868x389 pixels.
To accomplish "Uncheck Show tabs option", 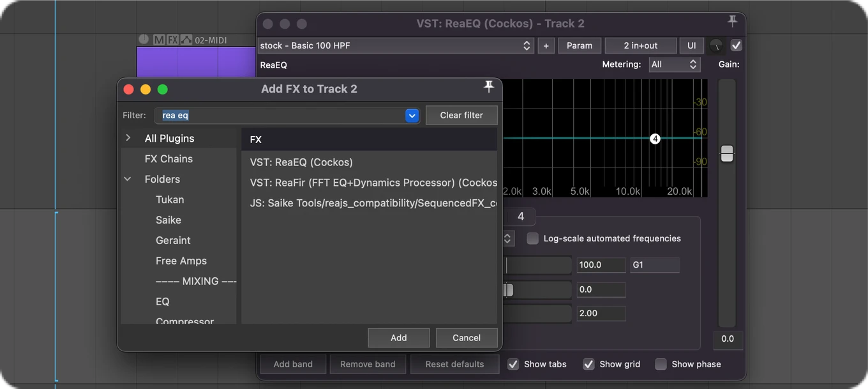I will click(x=513, y=364).
